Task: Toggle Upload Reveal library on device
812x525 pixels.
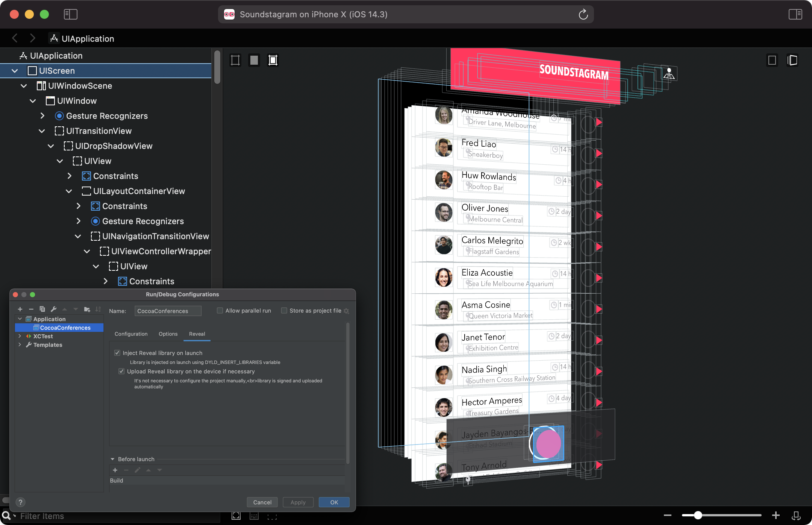Action: click(121, 371)
